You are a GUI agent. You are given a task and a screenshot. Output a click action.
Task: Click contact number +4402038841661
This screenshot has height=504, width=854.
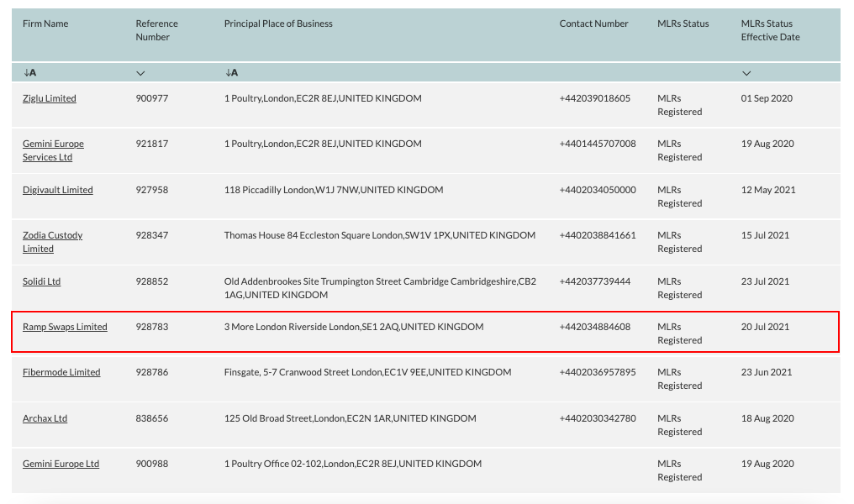pos(598,235)
